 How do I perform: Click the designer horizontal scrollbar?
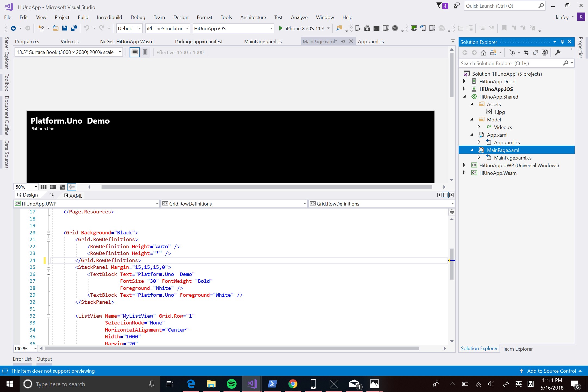click(x=267, y=187)
